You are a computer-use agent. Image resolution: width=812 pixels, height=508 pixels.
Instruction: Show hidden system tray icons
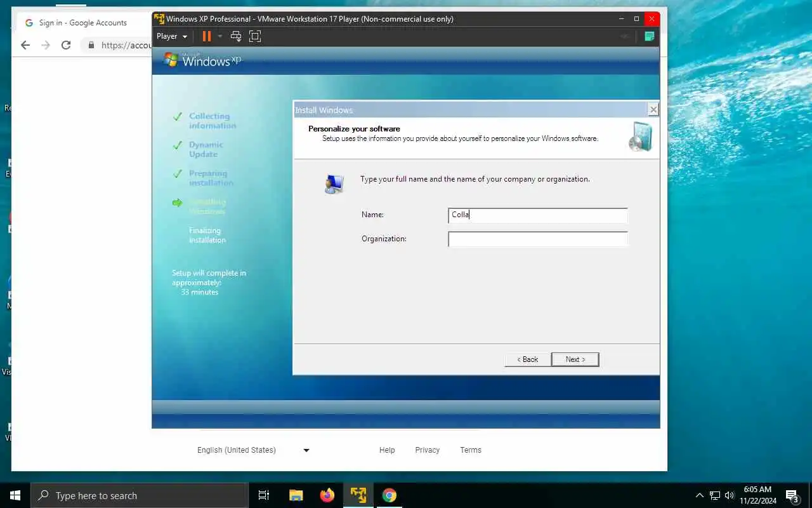point(700,495)
